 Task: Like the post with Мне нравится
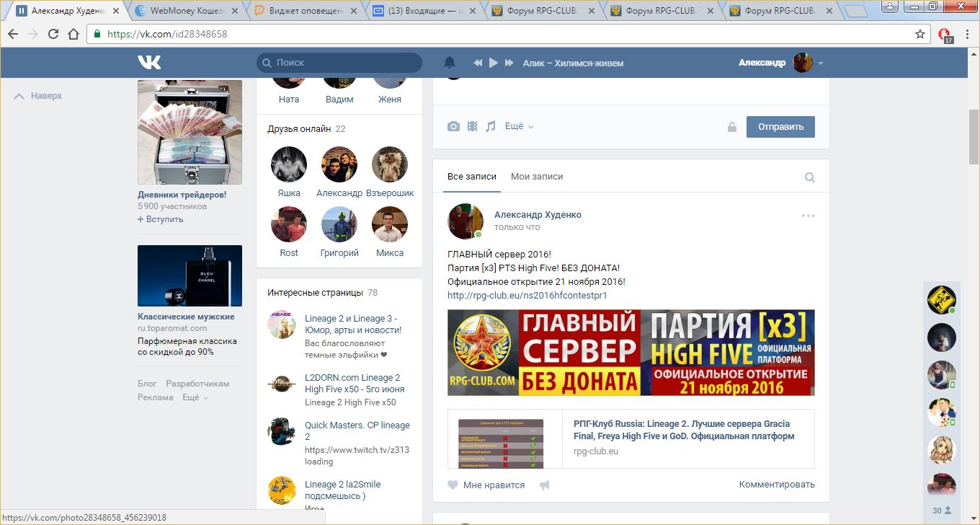pyautogui.click(x=486, y=485)
